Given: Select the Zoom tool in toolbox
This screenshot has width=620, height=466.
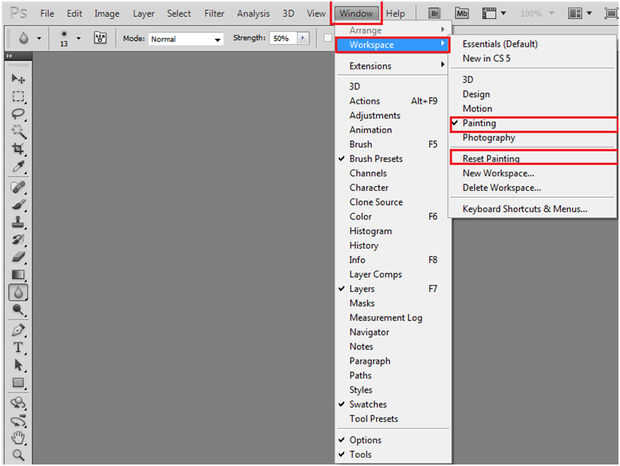Looking at the screenshot, I should coord(18,455).
